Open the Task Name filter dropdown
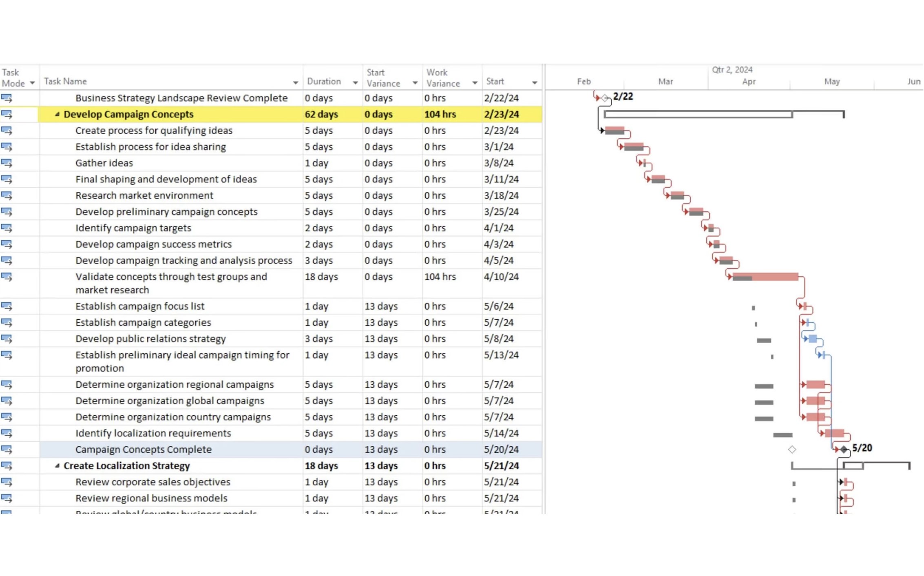924x576 pixels. 296,83
